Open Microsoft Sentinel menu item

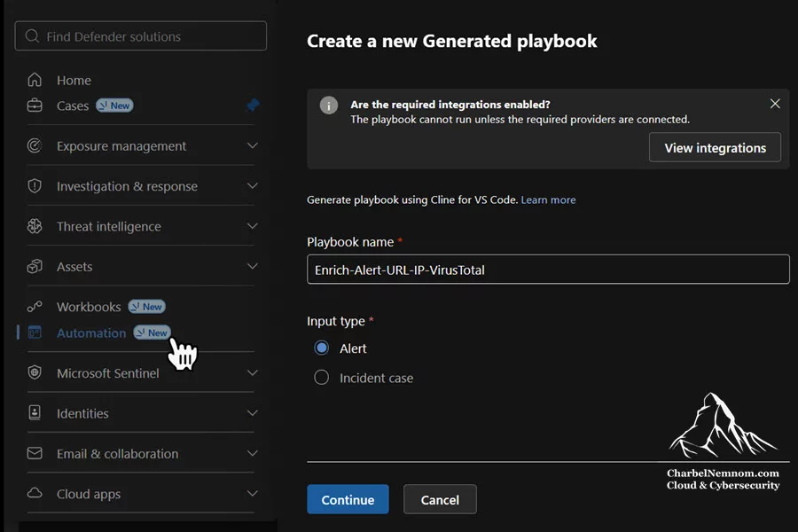coord(108,373)
